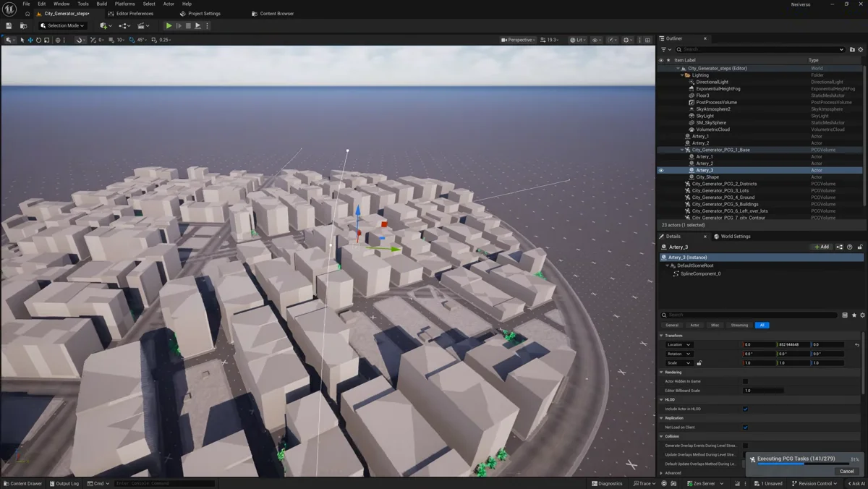Open the Browse content icon next to Save
The height and width of the screenshot is (489, 868).
click(x=24, y=26)
